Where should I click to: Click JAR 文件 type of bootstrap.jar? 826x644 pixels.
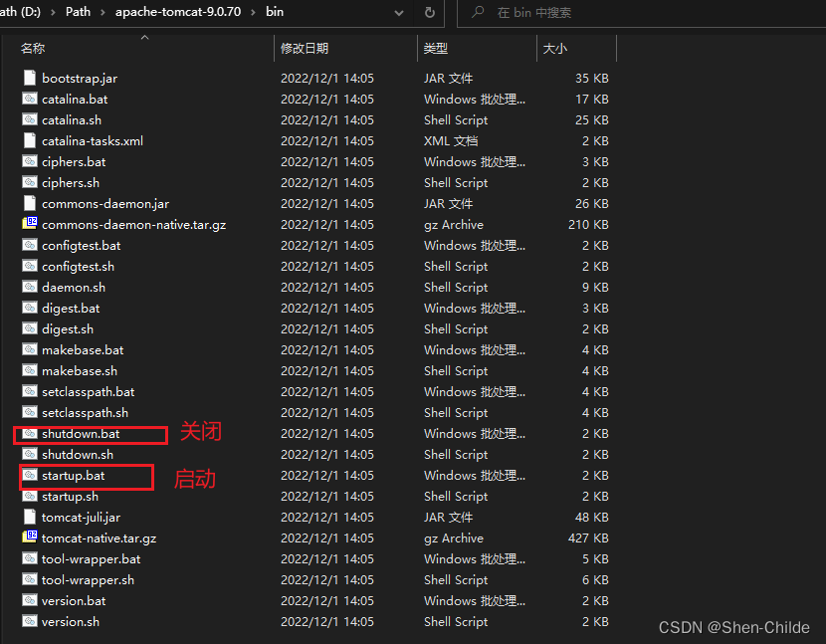tap(448, 78)
